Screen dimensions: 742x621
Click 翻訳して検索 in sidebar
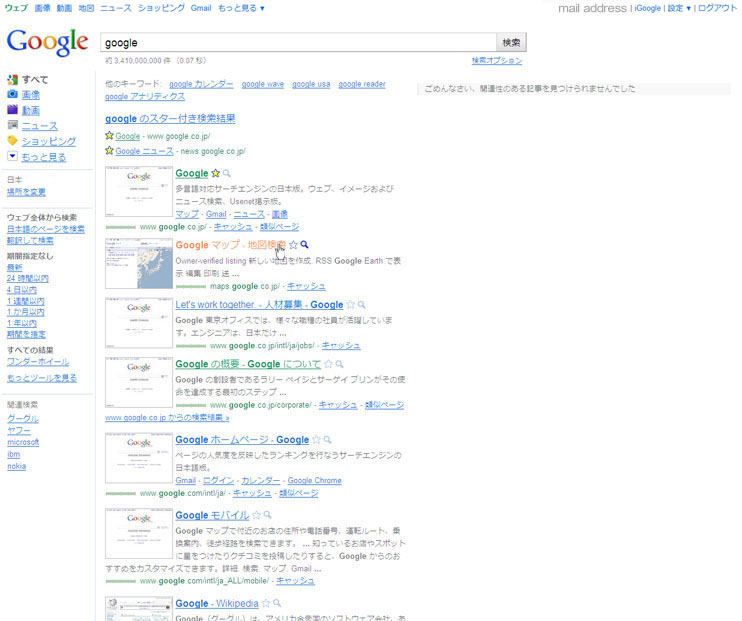[30, 240]
